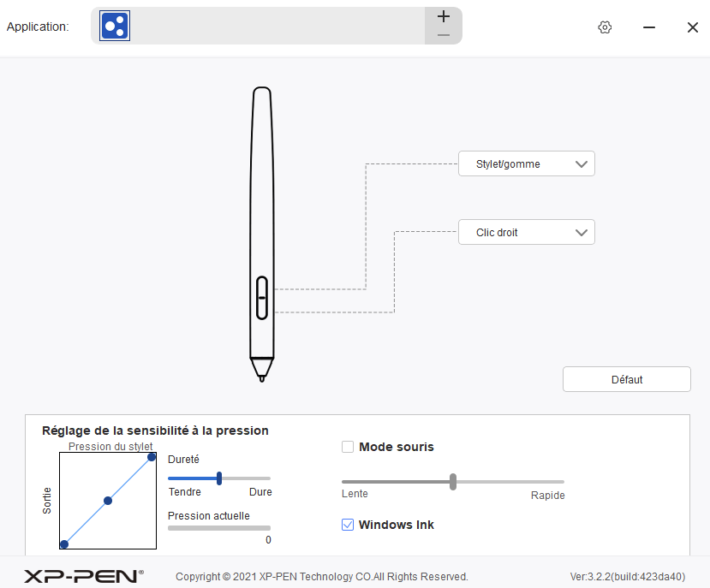This screenshot has width=710, height=588.
Task: Disable the Windows Ink checkbox
Action: click(x=348, y=525)
